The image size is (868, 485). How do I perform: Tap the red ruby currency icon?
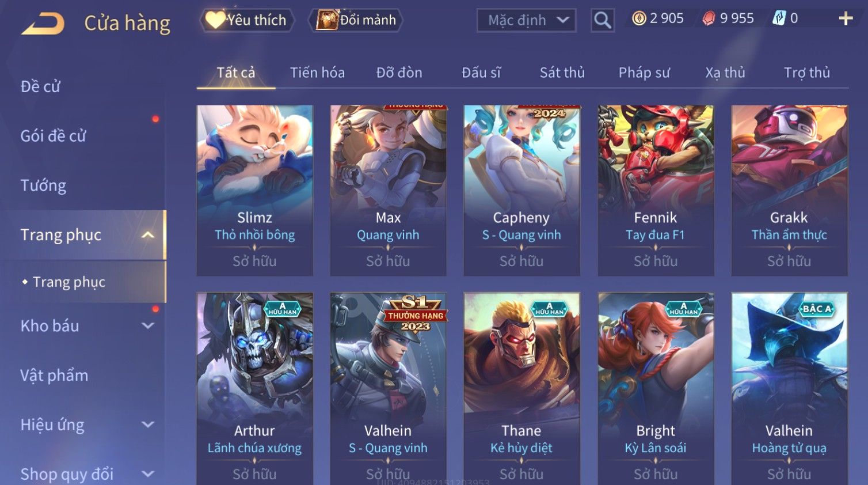(709, 18)
